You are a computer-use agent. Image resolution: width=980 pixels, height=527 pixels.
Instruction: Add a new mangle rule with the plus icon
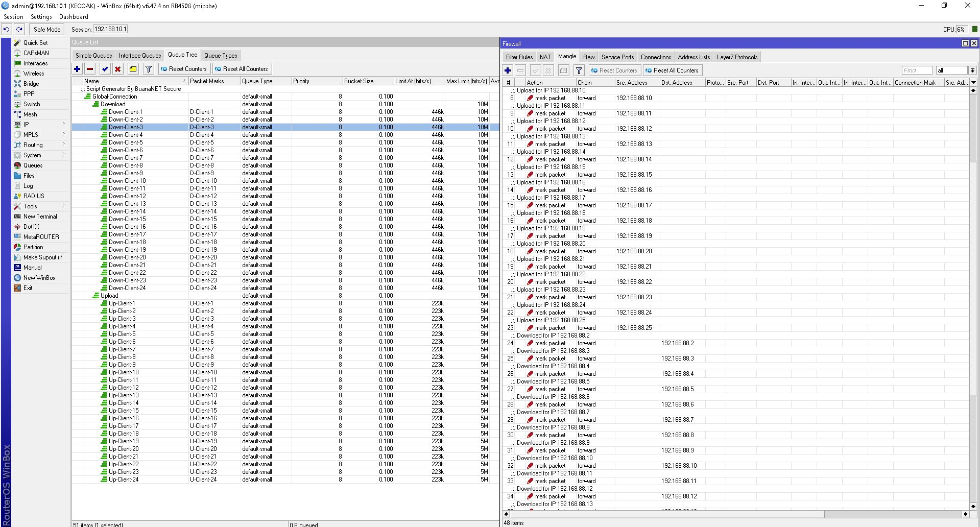(x=507, y=70)
